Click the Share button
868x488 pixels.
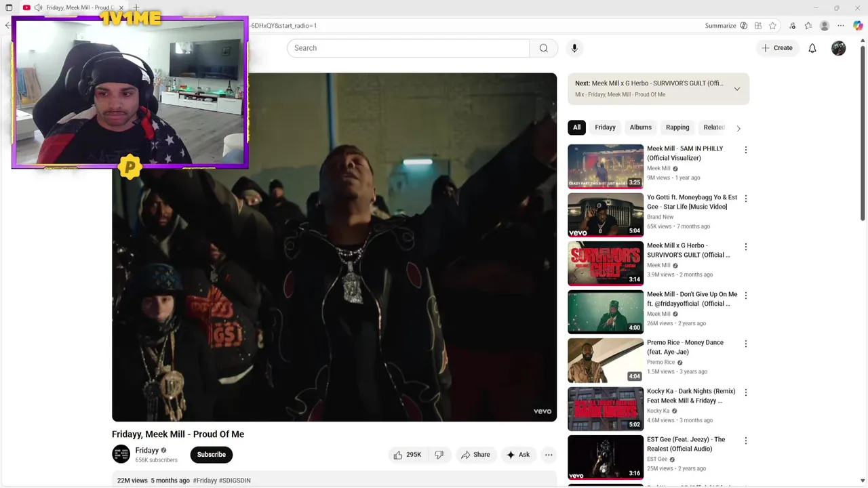475,455
